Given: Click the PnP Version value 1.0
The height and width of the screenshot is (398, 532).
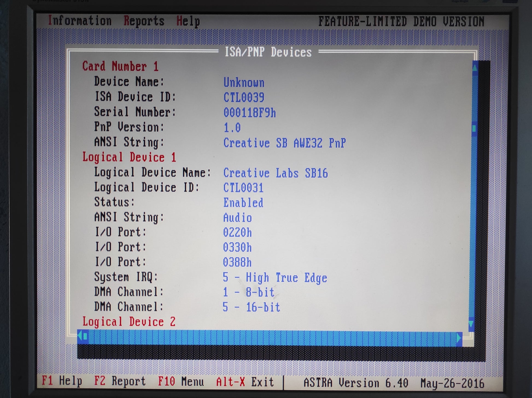Looking at the screenshot, I should tap(232, 127).
